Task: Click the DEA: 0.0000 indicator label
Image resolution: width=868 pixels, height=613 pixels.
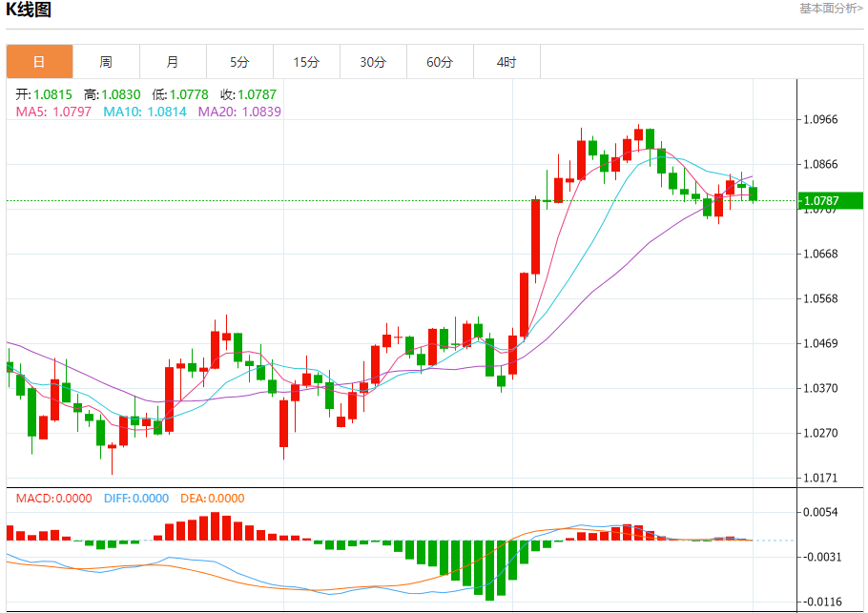Action: point(211,498)
